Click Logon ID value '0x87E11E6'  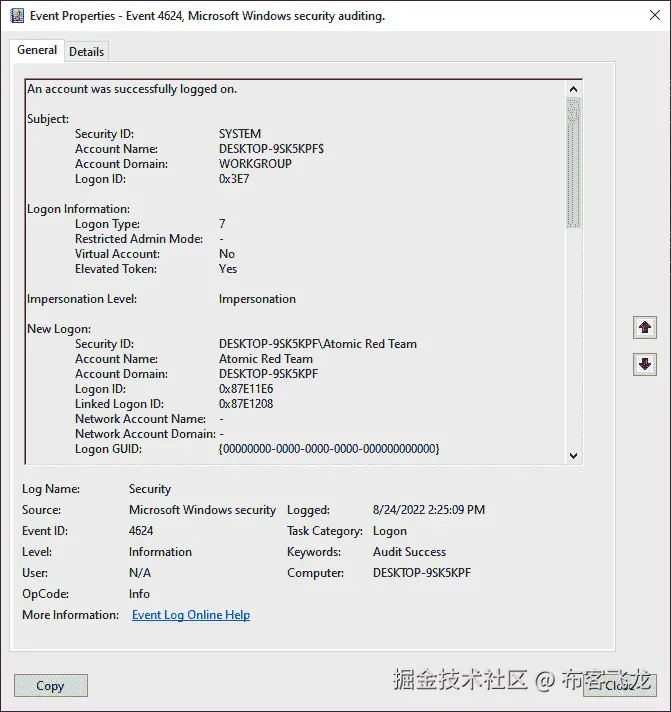(246, 389)
